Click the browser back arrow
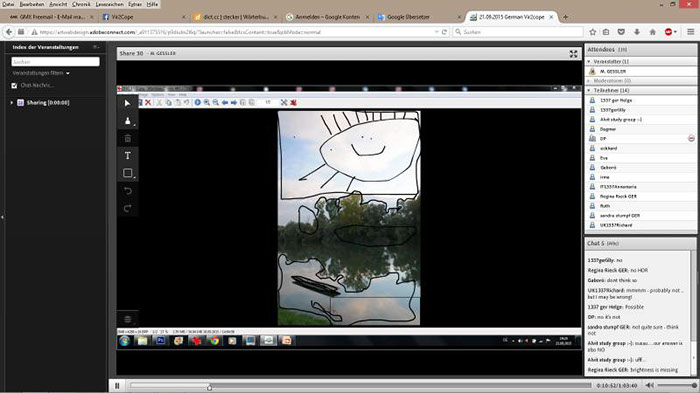Image resolution: width=700 pixels, height=393 pixels. click(x=9, y=32)
